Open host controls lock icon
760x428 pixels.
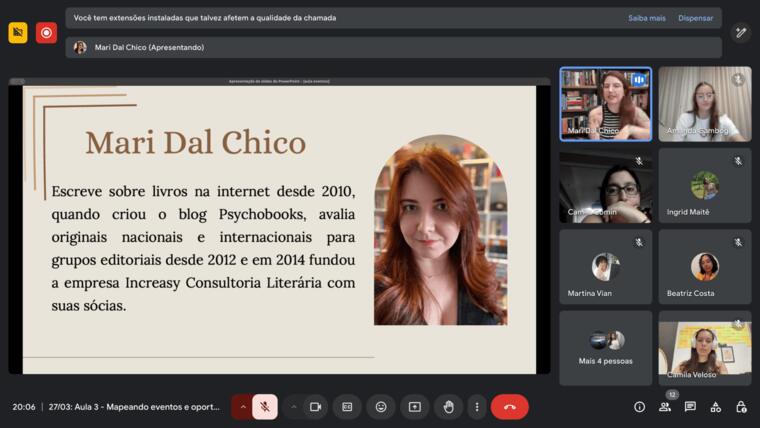pyautogui.click(x=741, y=407)
